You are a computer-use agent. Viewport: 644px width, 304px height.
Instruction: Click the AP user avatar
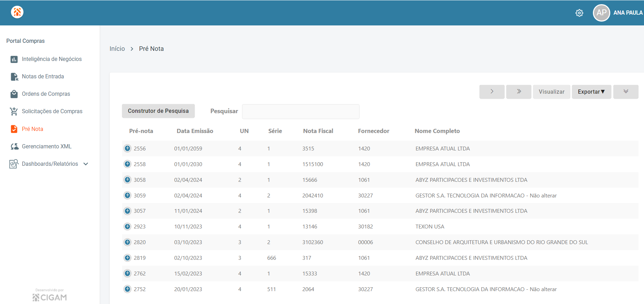(602, 13)
